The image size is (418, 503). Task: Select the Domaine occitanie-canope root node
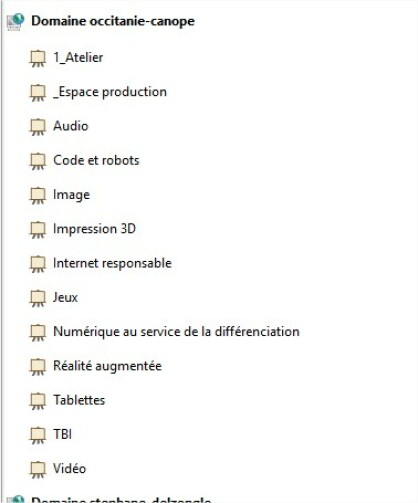coord(113,21)
